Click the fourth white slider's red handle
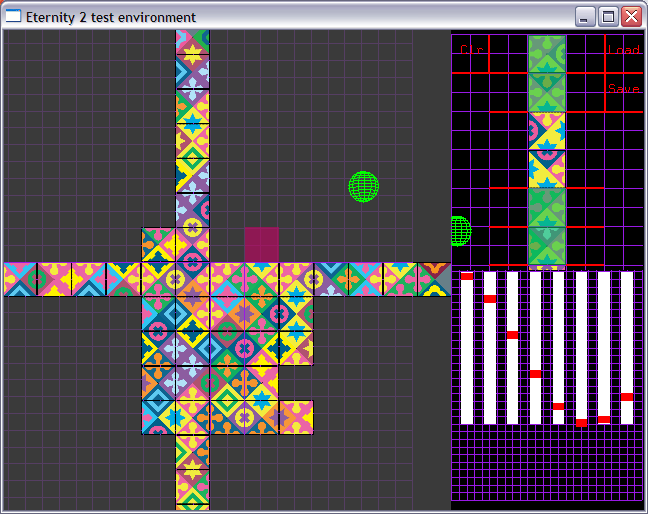 (536, 374)
